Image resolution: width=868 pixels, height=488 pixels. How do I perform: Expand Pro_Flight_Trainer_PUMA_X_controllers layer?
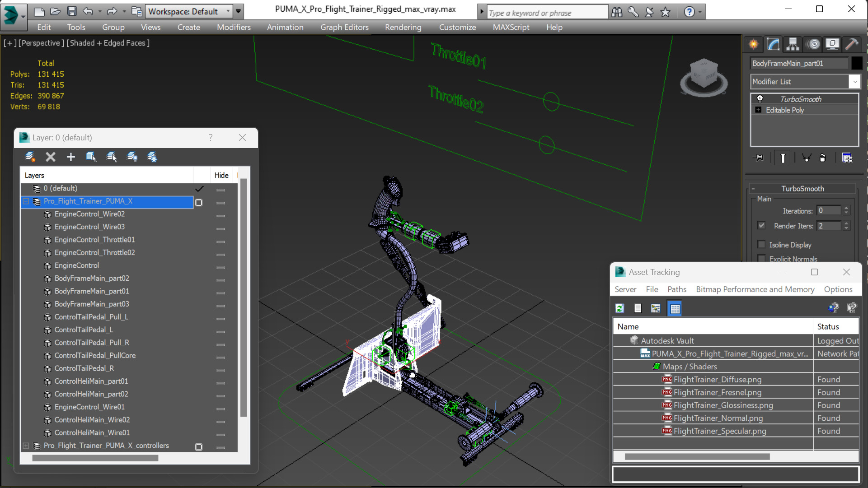(26, 446)
